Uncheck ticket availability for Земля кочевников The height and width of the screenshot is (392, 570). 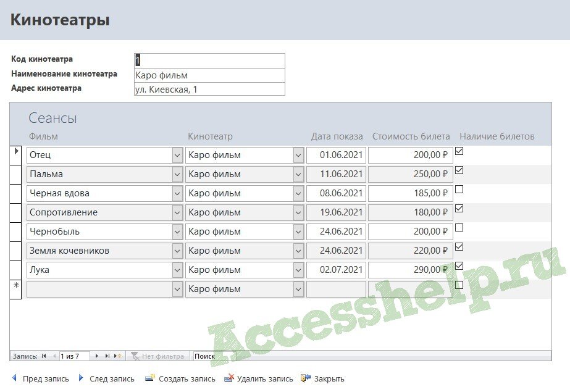click(459, 247)
